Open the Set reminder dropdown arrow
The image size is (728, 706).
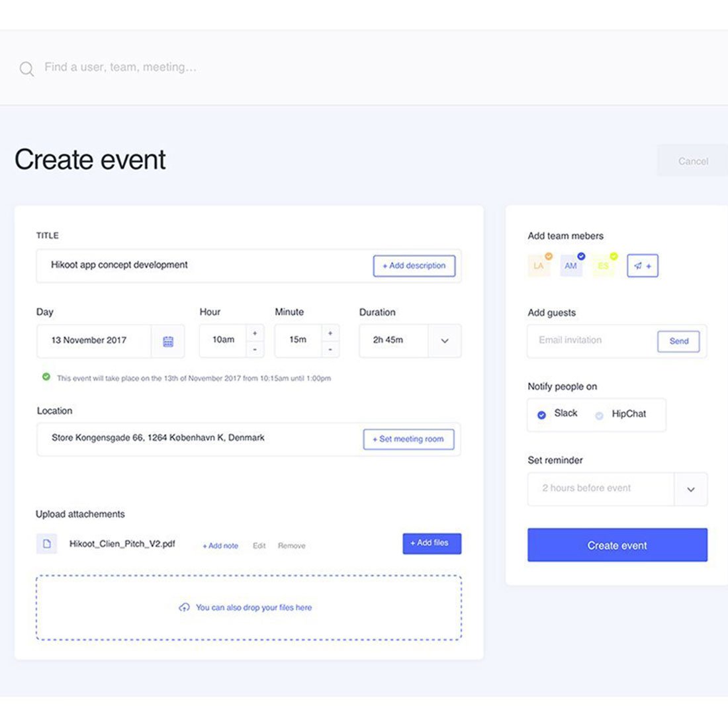690,490
